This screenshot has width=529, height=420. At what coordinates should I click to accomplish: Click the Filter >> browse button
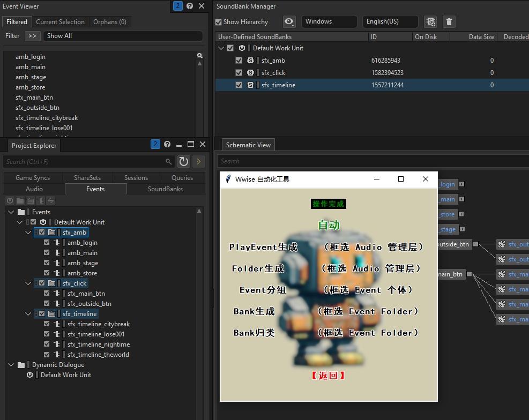pos(32,36)
